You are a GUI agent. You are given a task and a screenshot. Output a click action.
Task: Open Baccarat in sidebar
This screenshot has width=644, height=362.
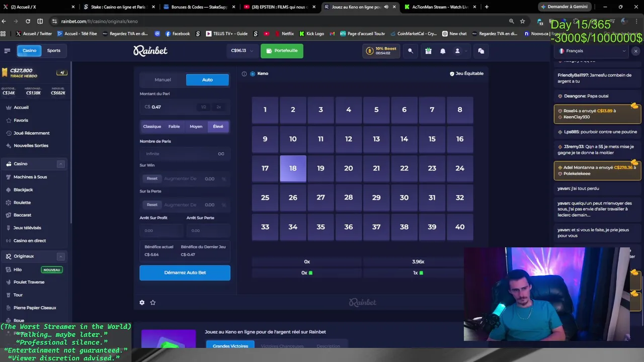tap(22, 215)
